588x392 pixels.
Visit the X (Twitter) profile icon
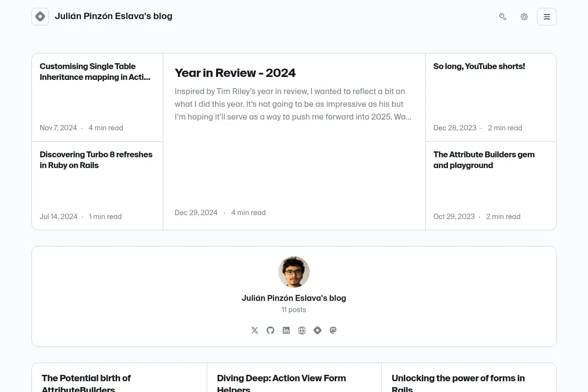(255, 330)
